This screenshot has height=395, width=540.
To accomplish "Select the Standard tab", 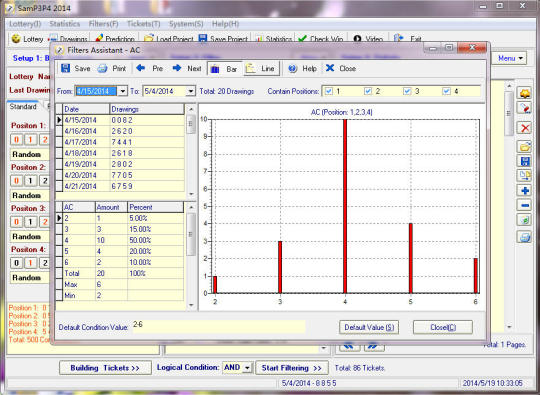I will tap(23, 107).
